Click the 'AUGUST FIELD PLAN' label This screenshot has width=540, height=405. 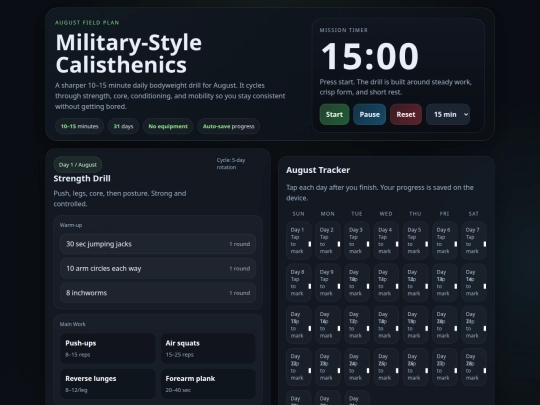87,23
